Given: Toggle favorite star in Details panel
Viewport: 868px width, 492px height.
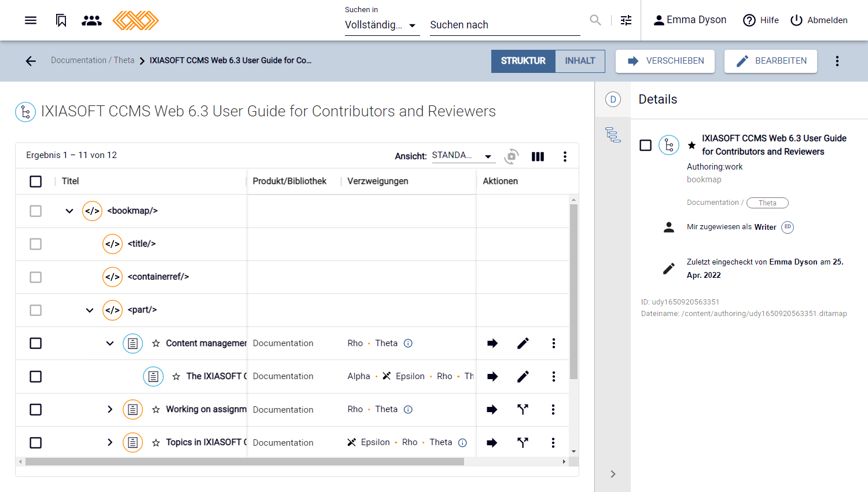Looking at the screenshot, I should [x=692, y=145].
